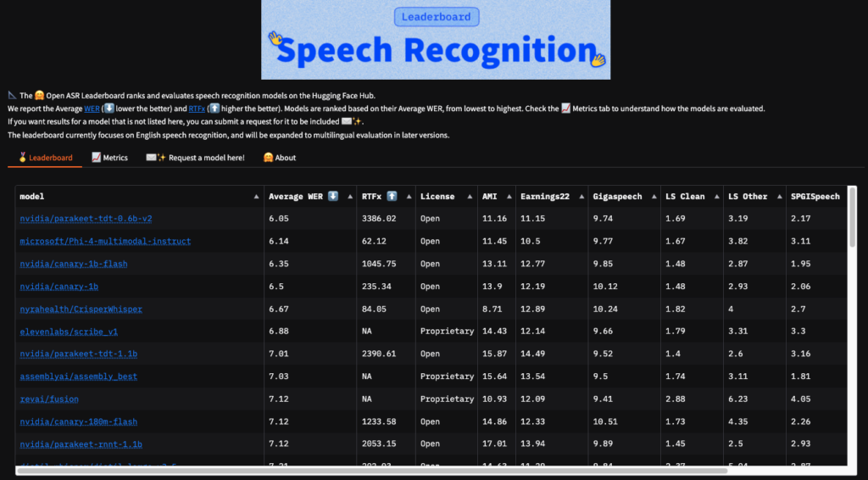The image size is (868, 480).
Task: Select Gigaspeech value 10.24
Action: (x=605, y=309)
